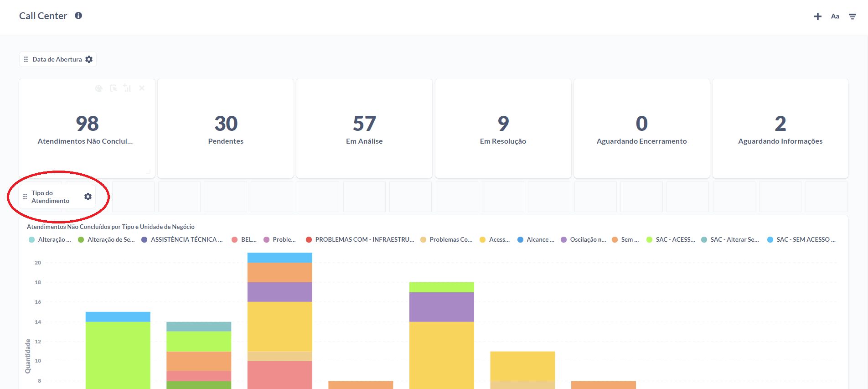Image resolution: width=868 pixels, height=389 pixels.
Task: Select the 'PROBLEMAS COM - INFRAESTRU...' legend entry
Action: (360, 239)
